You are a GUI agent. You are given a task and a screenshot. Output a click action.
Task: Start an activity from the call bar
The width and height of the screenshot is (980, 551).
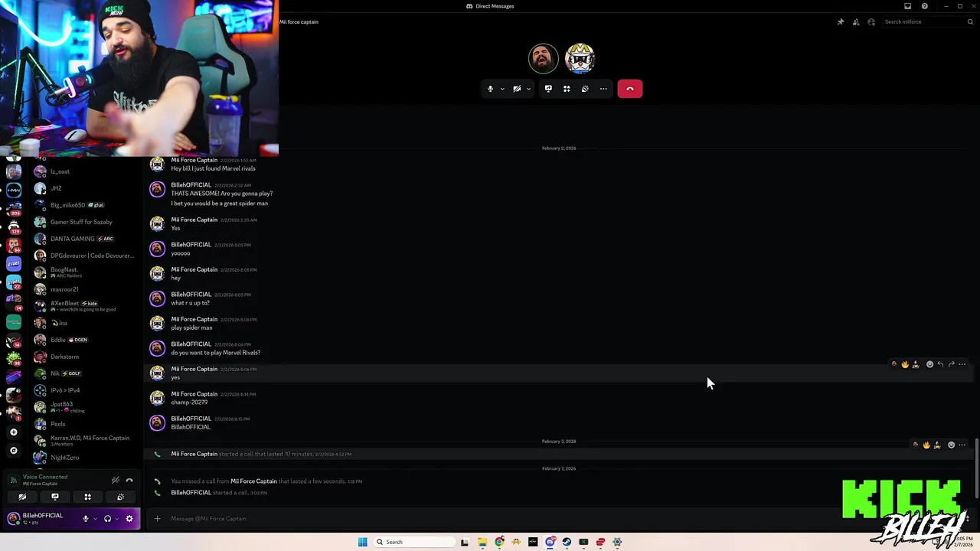(x=567, y=89)
